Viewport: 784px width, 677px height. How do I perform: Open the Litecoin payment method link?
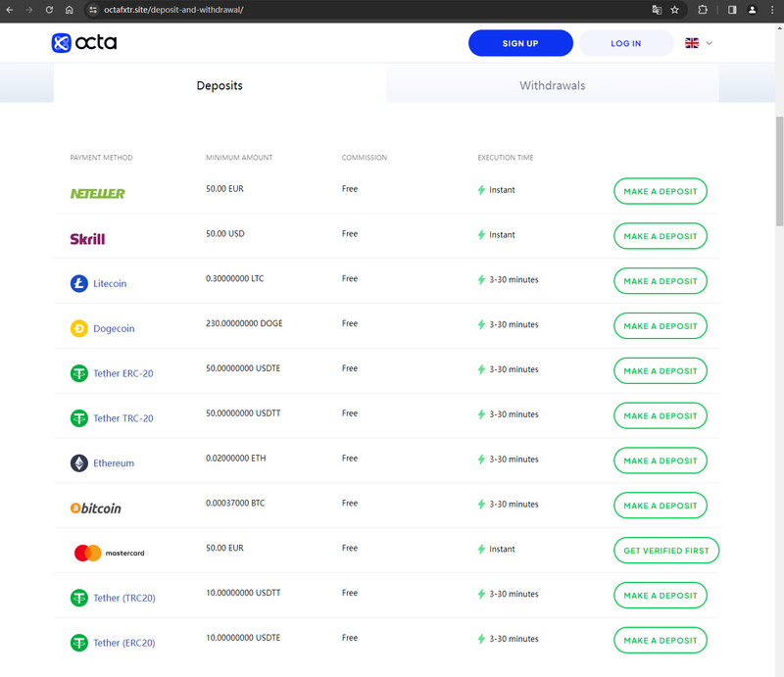point(110,283)
